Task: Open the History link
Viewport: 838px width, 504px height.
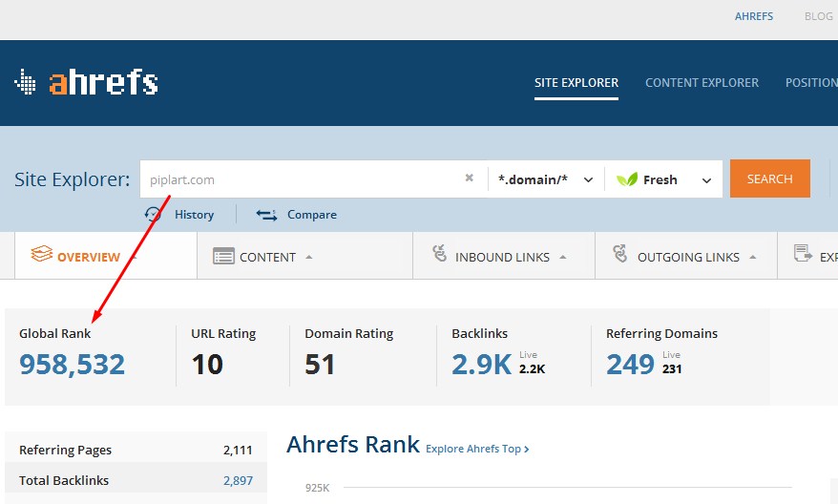Action: tap(194, 215)
